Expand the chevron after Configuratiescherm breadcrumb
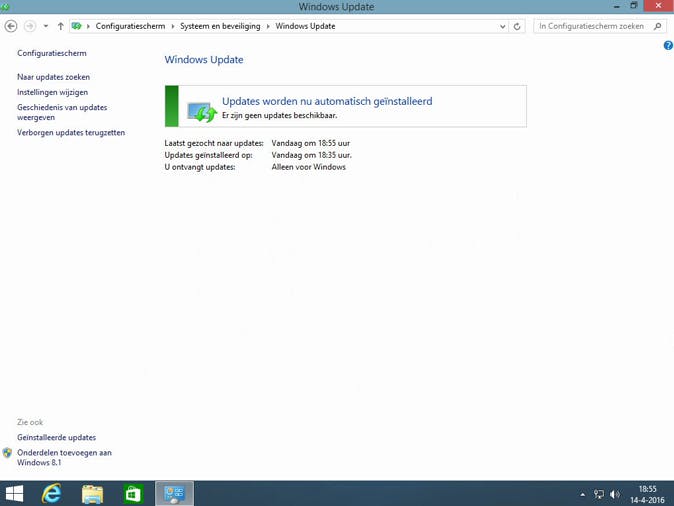The image size is (674, 506). (173, 26)
